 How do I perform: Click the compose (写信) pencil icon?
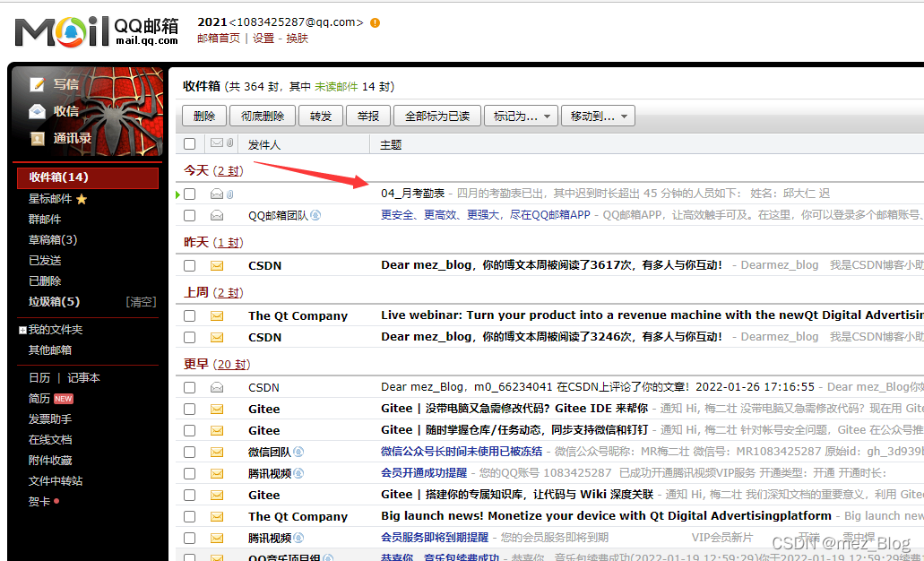click(37, 84)
